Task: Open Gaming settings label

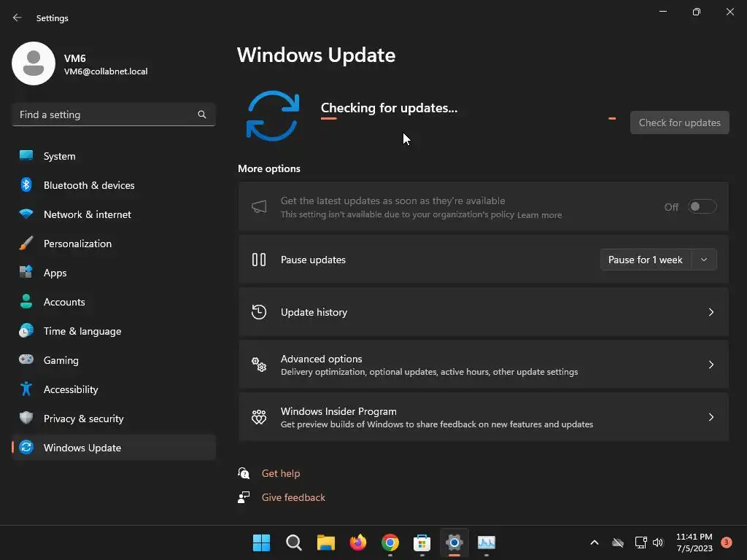Action: (x=61, y=360)
